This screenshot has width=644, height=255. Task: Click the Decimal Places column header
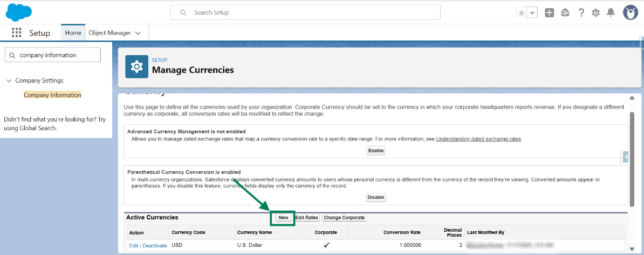click(x=453, y=232)
